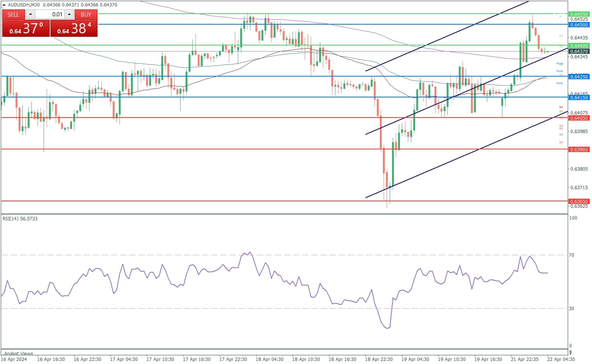Click the red BUY button
The width and height of the screenshot is (592, 364).
[86, 14]
